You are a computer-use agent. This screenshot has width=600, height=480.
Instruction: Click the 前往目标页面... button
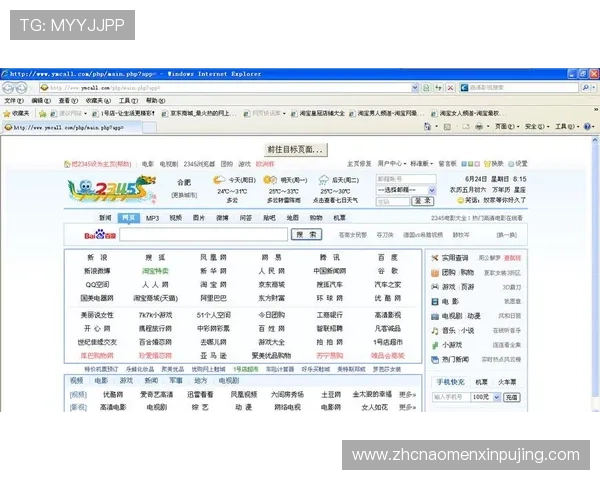tap(296, 150)
